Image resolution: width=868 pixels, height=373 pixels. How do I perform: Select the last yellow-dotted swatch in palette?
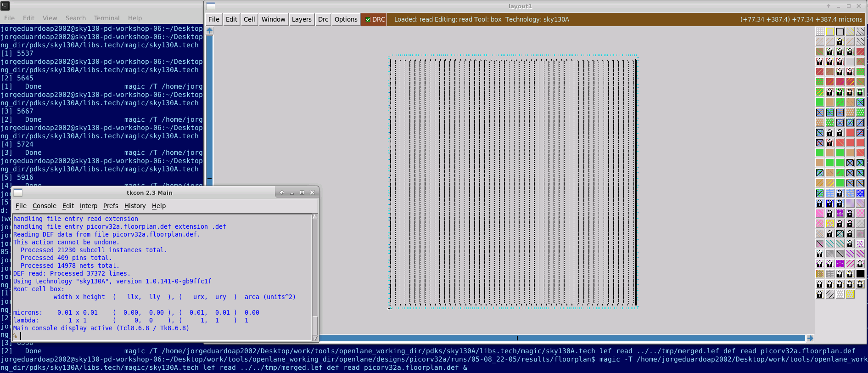(x=850, y=294)
